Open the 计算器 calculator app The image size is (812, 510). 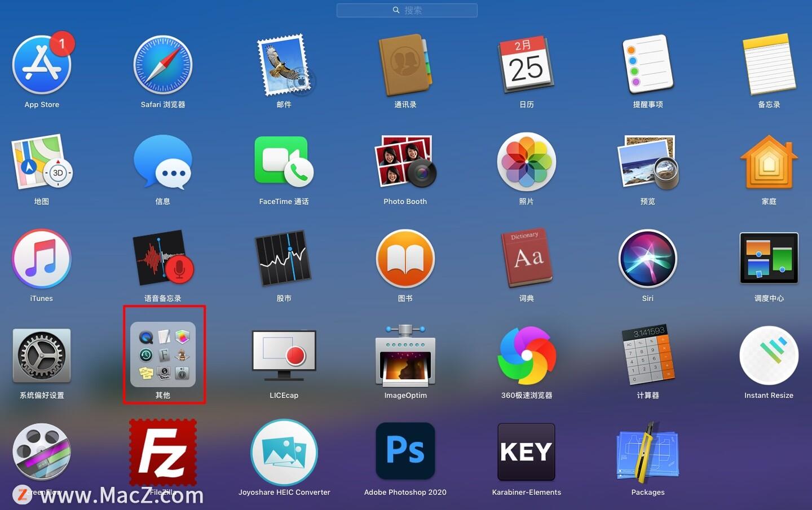click(648, 356)
